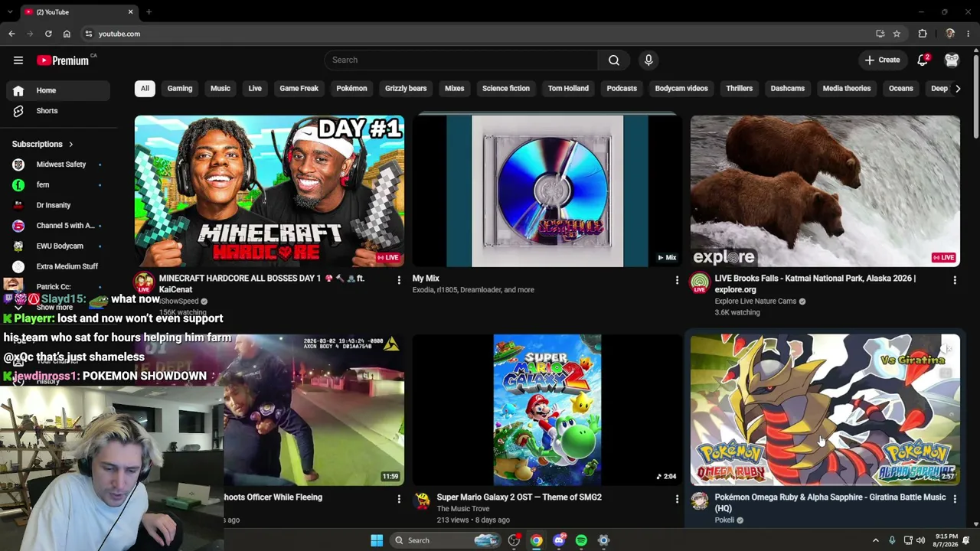The width and height of the screenshot is (980, 551).
Task: Go back with the browser back arrow
Action: [11, 34]
